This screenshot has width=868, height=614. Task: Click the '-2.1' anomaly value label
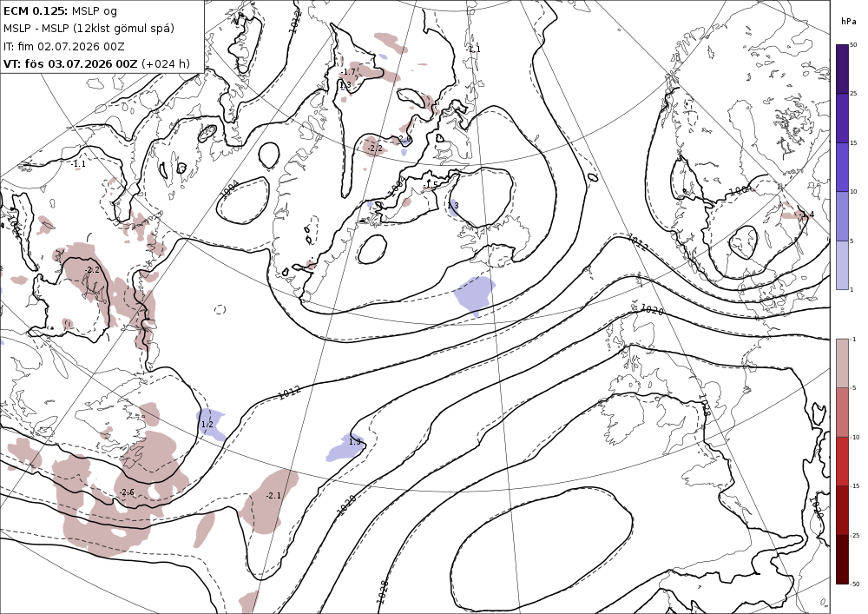273,496
